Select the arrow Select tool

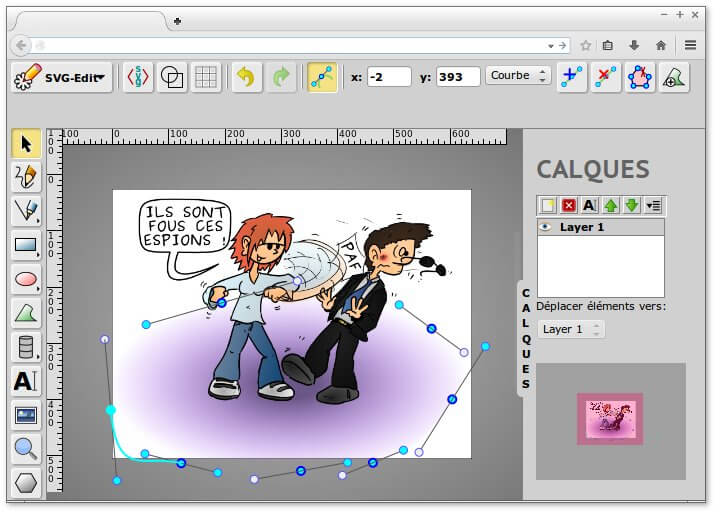(26, 144)
